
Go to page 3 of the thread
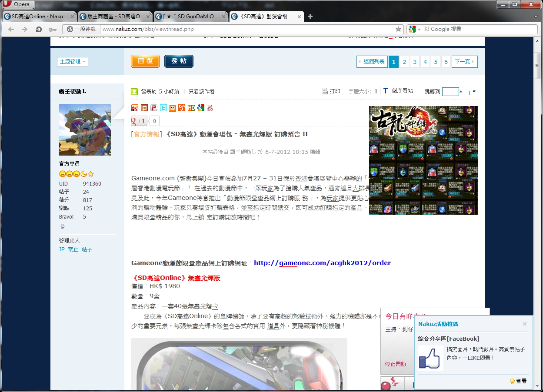[415, 62]
